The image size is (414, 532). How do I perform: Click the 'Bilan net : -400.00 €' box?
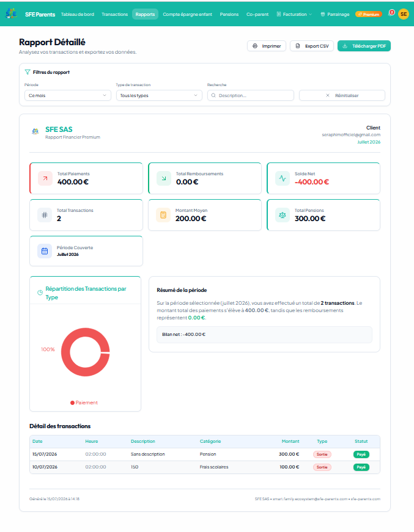[x=264, y=335]
